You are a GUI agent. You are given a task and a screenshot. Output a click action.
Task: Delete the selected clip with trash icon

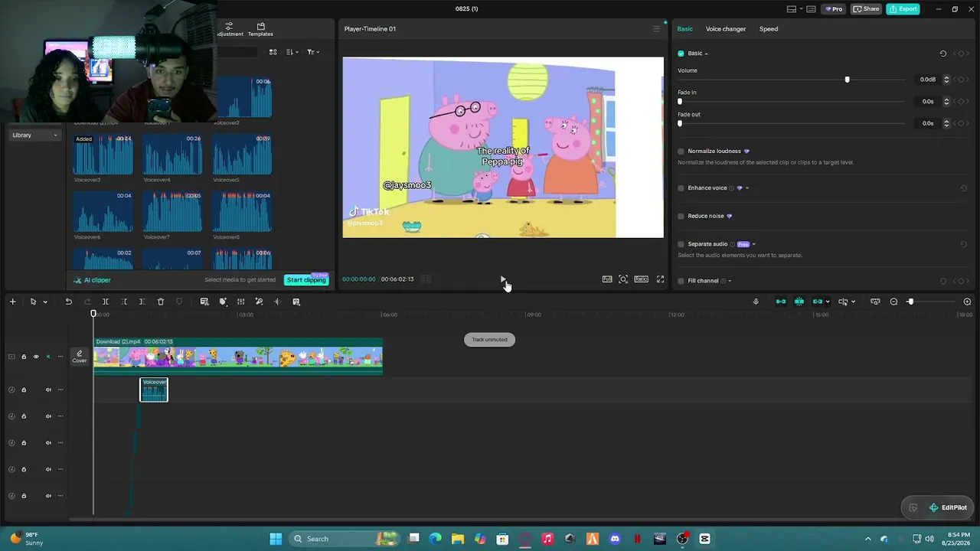pos(161,302)
